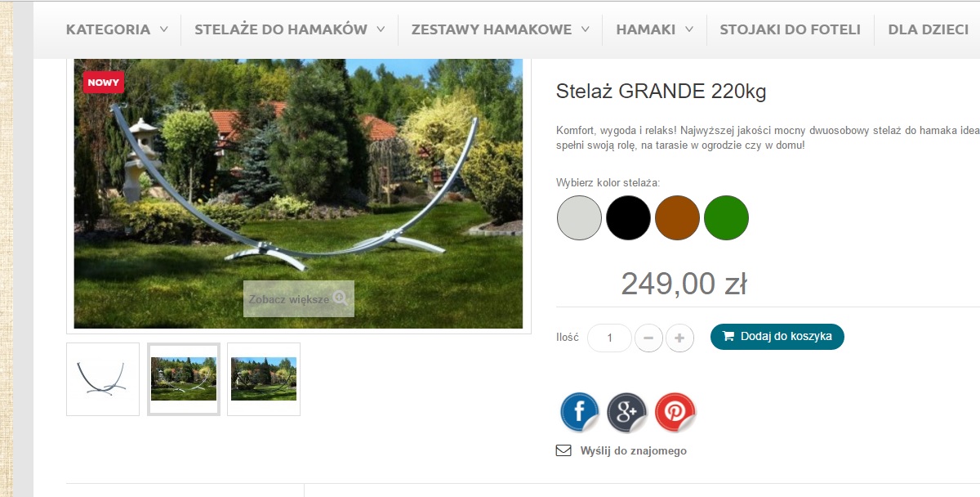
Task: Choose the light gray frame color
Action: click(x=579, y=218)
